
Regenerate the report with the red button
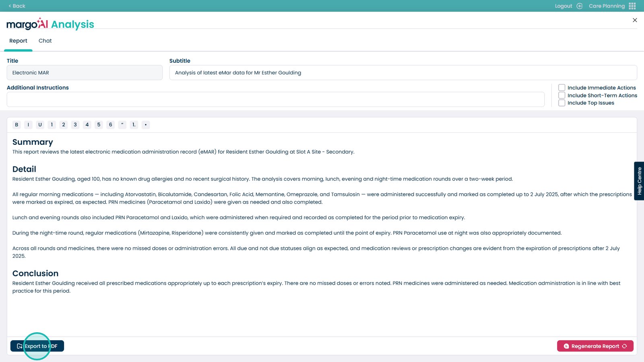pyautogui.click(x=595, y=346)
